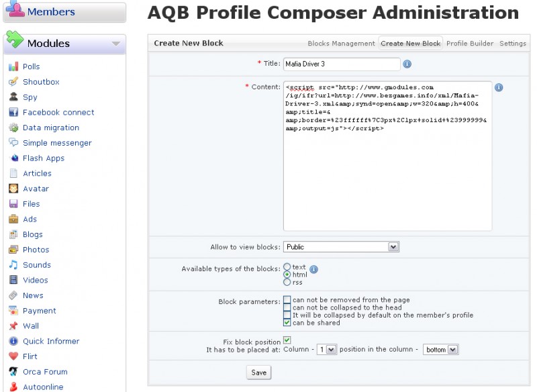Click the Shoutbox icon
Screen dimensions: 537x392
[13, 81]
